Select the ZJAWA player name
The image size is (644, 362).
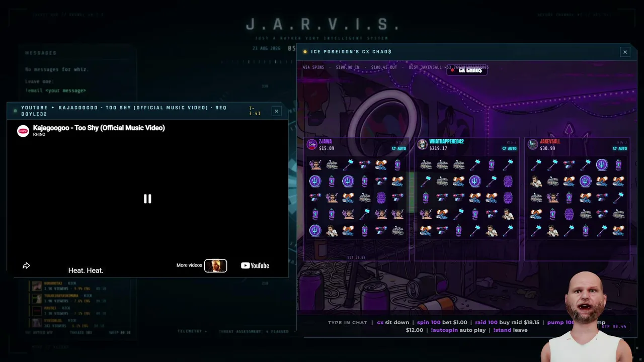[325, 142]
